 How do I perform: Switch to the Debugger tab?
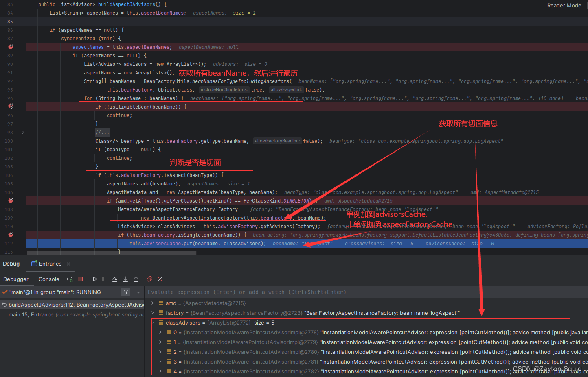coord(16,279)
